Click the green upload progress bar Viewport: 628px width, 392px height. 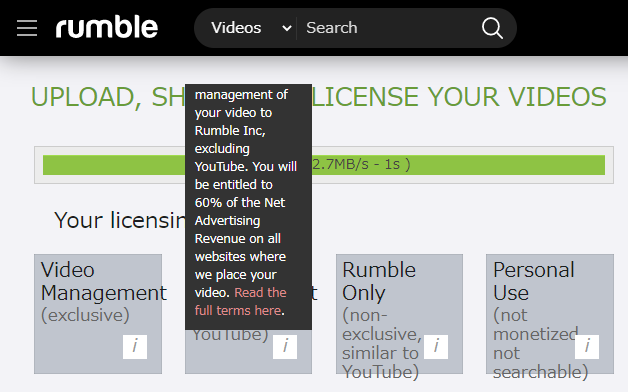point(324,165)
